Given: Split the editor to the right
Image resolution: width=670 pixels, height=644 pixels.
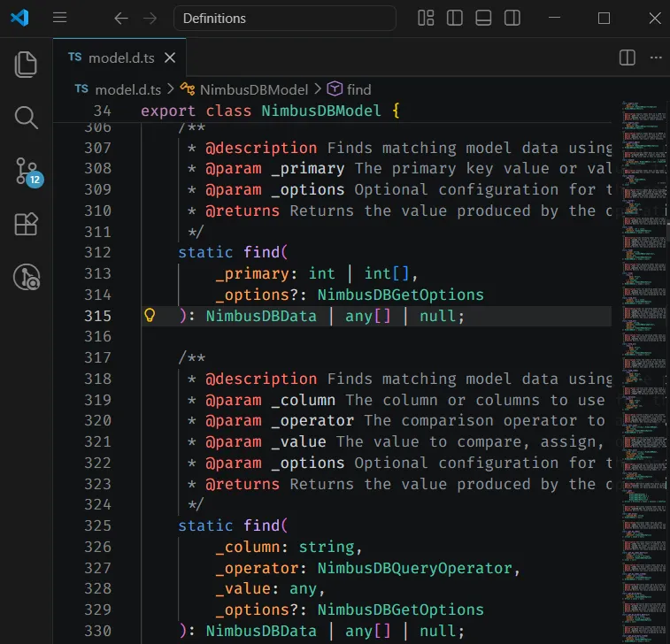Looking at the screenshot, I should pos(628,57).
